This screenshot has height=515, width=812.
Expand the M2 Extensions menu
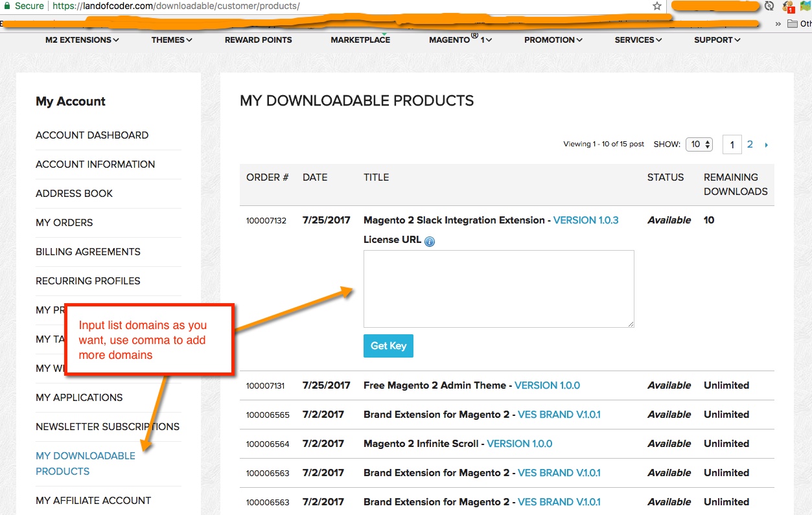82,40
